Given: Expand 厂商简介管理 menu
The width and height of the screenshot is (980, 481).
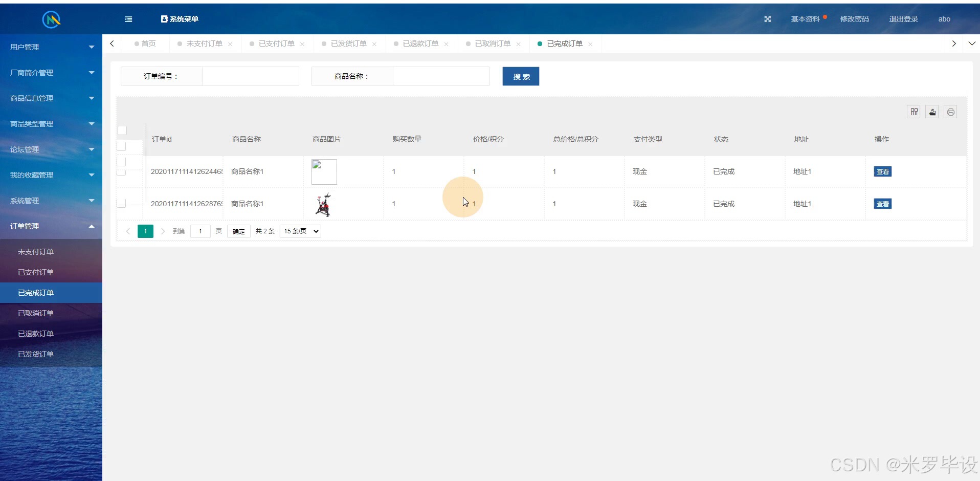Looking at the screenshot, I should (51, 73).
